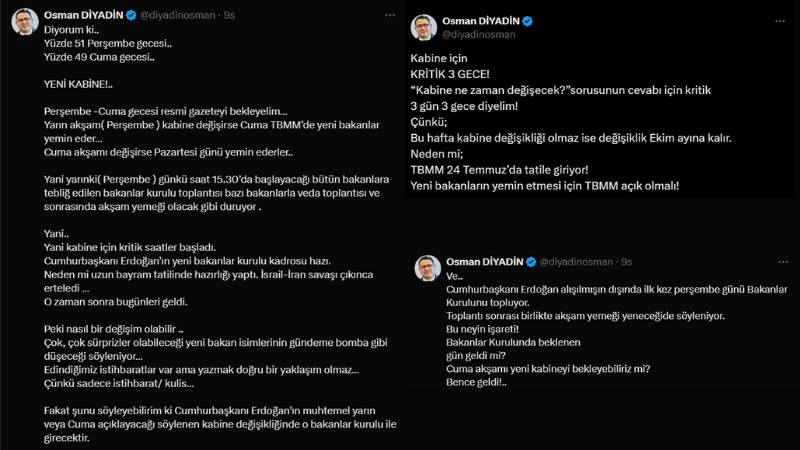Open the avatar beside the 'Ve..' tweet
The height and width of the screenshot is (450, 800).
click(x=428, y=268)
